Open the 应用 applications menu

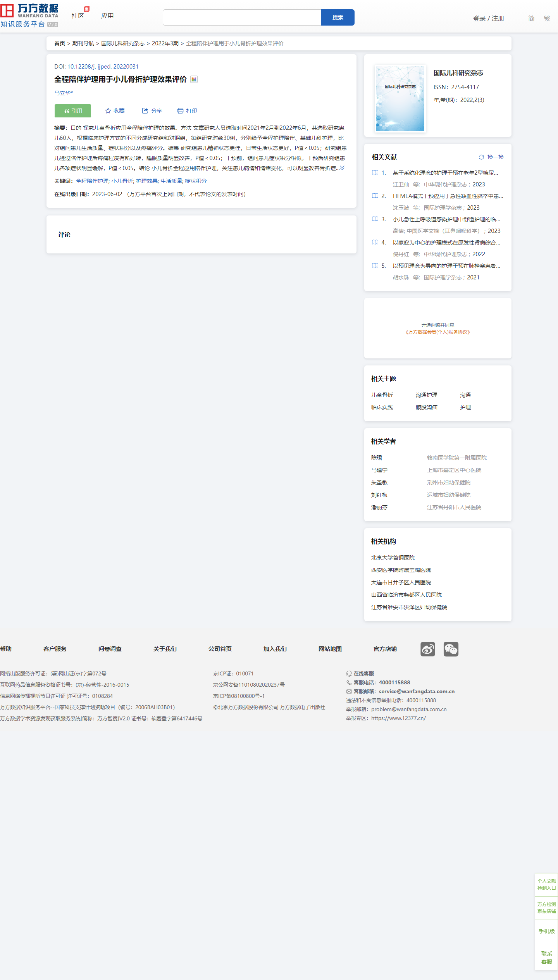107,16
